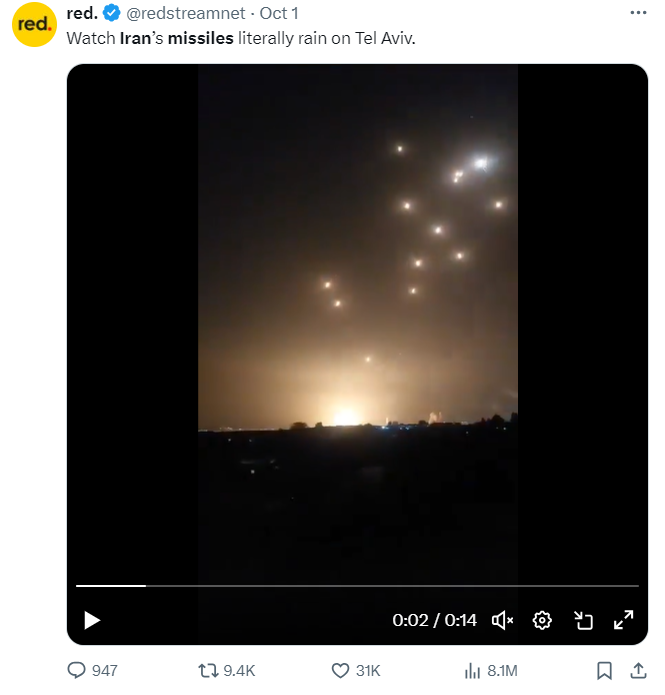This screenshot has height=695, width=665.
Task: Click the verified badge next to red.
Action: click(x=111, y=13)
